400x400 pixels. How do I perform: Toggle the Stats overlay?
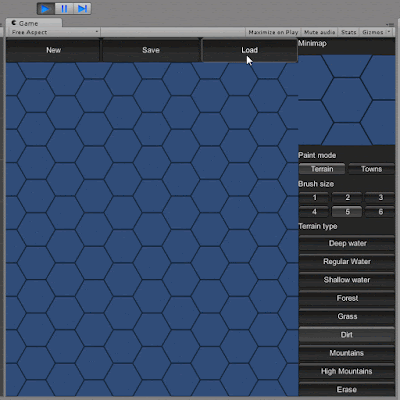click(349, 32)
